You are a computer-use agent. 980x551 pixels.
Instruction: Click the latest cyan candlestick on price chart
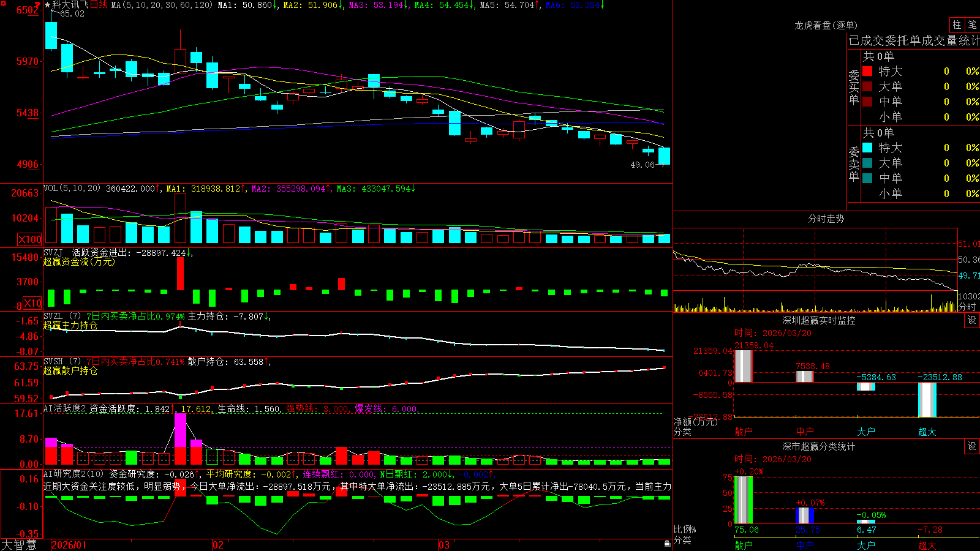pos(664,156)
